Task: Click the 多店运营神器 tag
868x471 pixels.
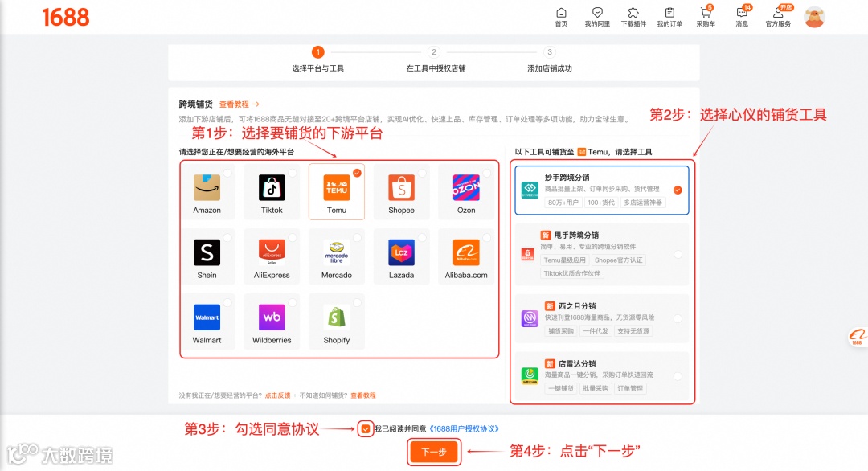Action: pyautogui.click(x=643, y=203)
